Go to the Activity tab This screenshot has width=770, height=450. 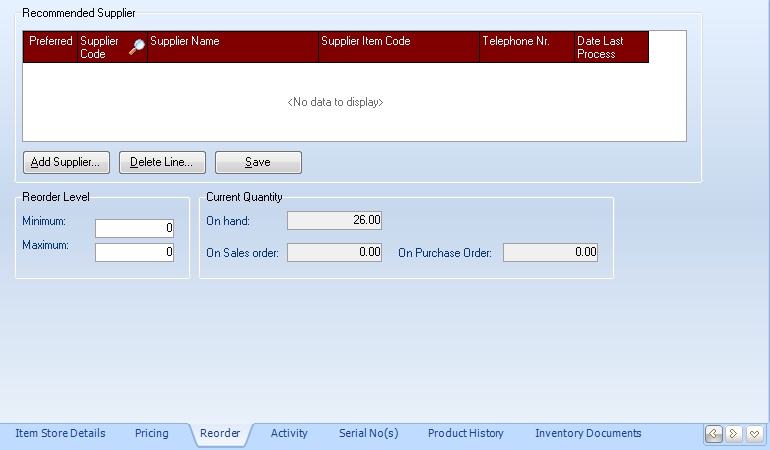tap(289, 433)
